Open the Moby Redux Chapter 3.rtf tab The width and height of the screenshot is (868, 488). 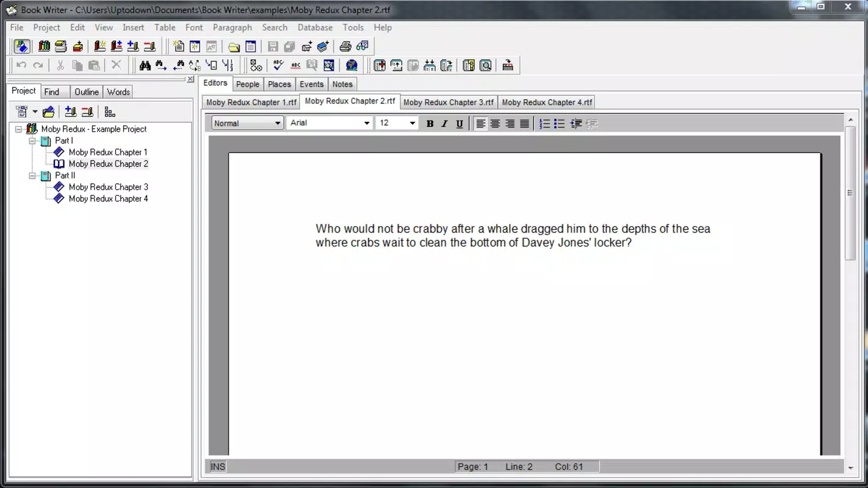coord(449,102)
